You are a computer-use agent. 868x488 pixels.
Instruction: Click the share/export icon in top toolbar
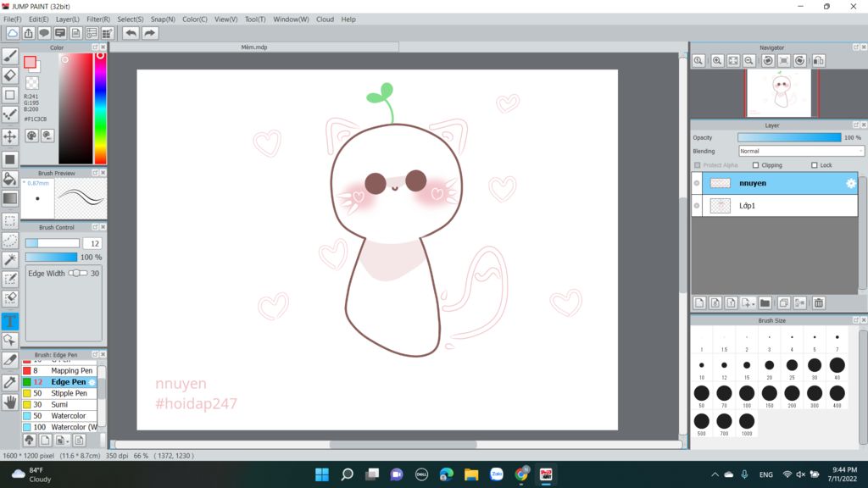click(28, 33)
